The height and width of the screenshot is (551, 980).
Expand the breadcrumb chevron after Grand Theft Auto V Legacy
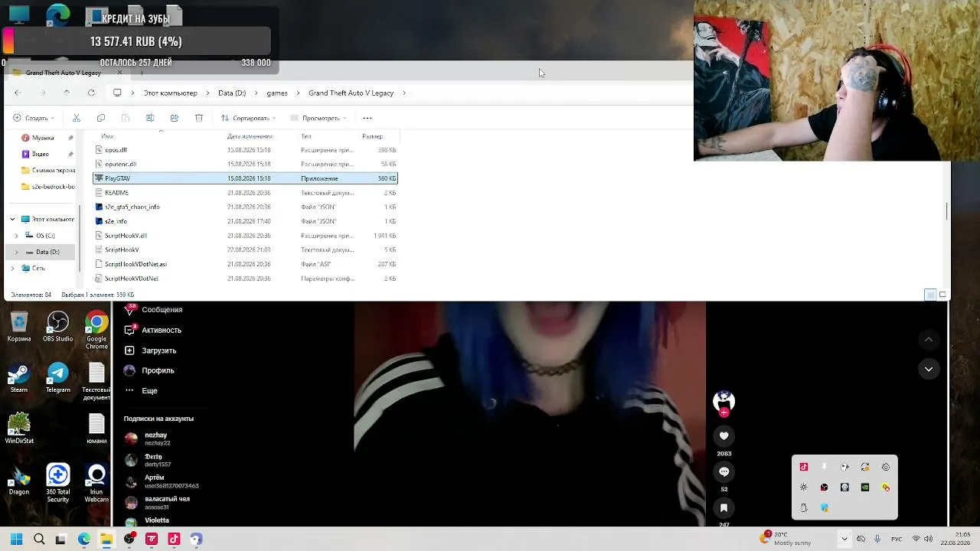[404, 93]
